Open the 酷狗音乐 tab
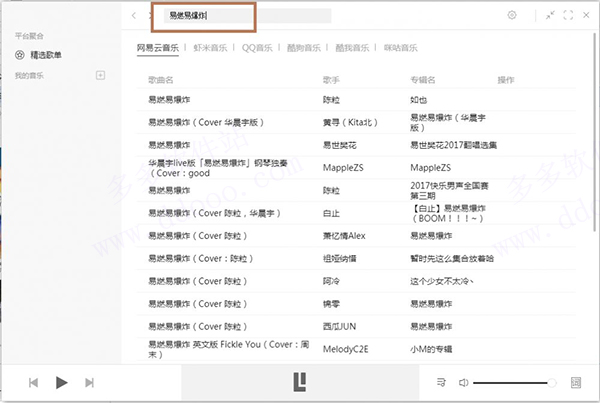The height and width of the screenshot is (403, 600). pyautogui.click(x=304, y=48)
